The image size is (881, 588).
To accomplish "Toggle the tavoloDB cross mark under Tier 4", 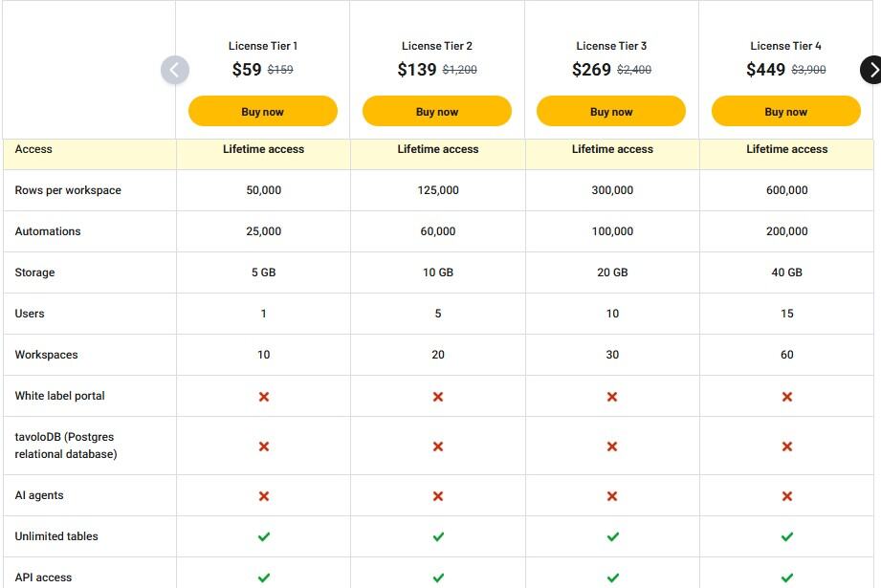I will pos(786,445).
